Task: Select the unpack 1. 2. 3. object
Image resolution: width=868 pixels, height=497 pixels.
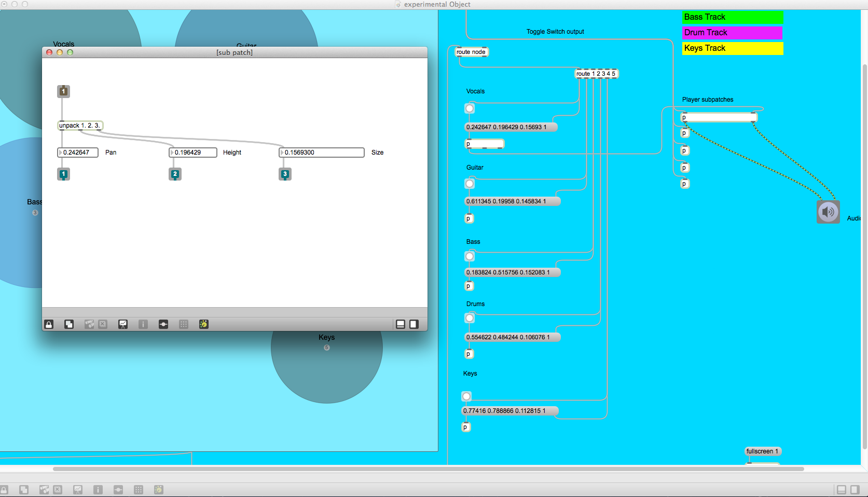Action: click(x=80, y=126)
